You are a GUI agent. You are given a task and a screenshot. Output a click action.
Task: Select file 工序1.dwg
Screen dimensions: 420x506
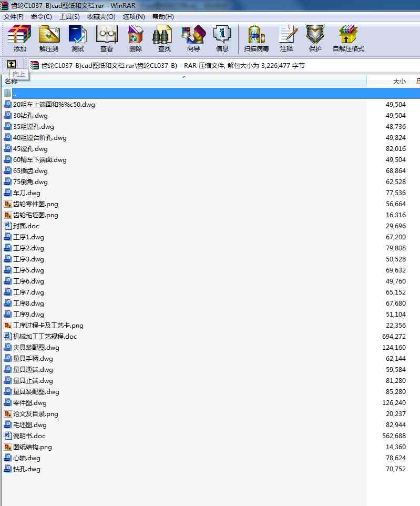(29, 237)
